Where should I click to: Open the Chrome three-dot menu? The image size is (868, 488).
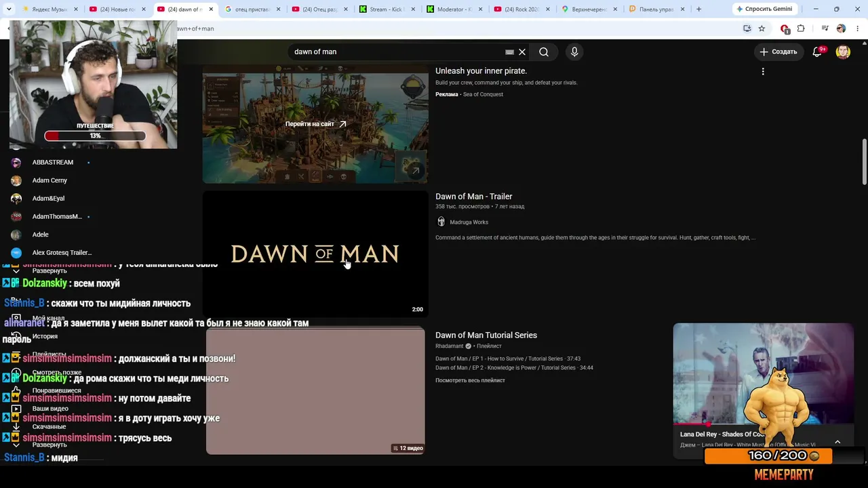[x=857, y=28]
